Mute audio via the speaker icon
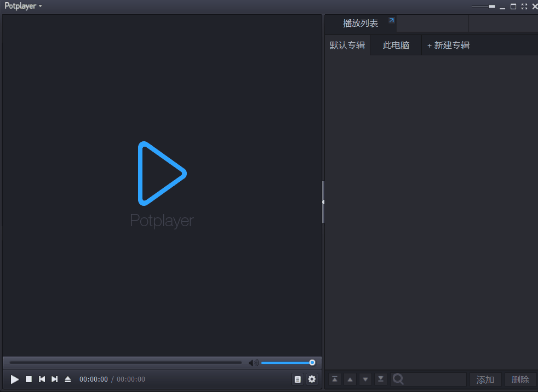Image resolution: width=538 pixels, height=392 pixels. coord(253,363)
